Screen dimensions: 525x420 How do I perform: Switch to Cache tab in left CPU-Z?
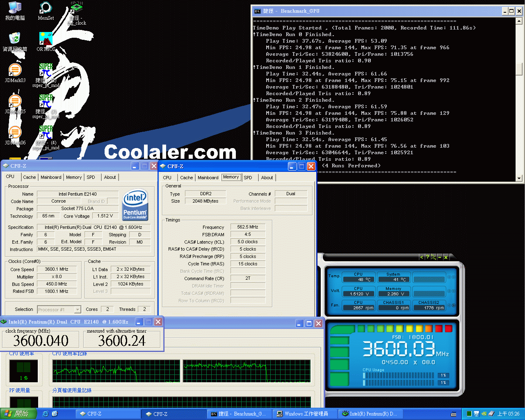coord(29,177)
